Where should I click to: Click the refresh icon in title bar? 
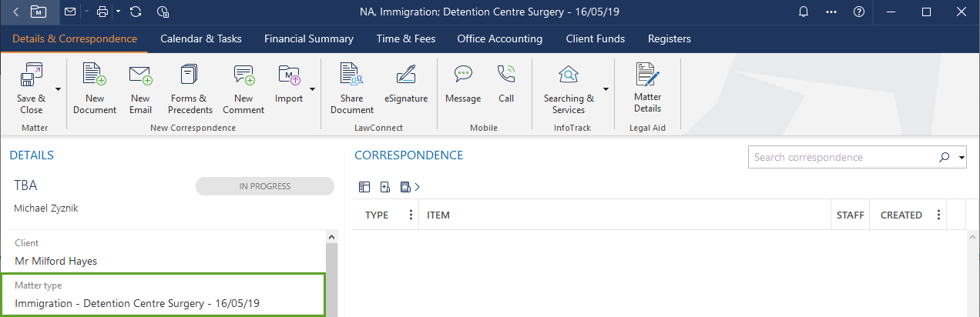pyautogui.click(x=136, y=12)
